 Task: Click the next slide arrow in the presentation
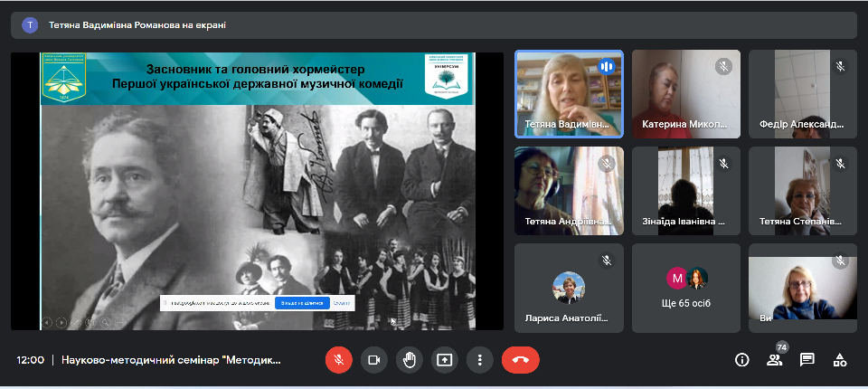point(62,321)
